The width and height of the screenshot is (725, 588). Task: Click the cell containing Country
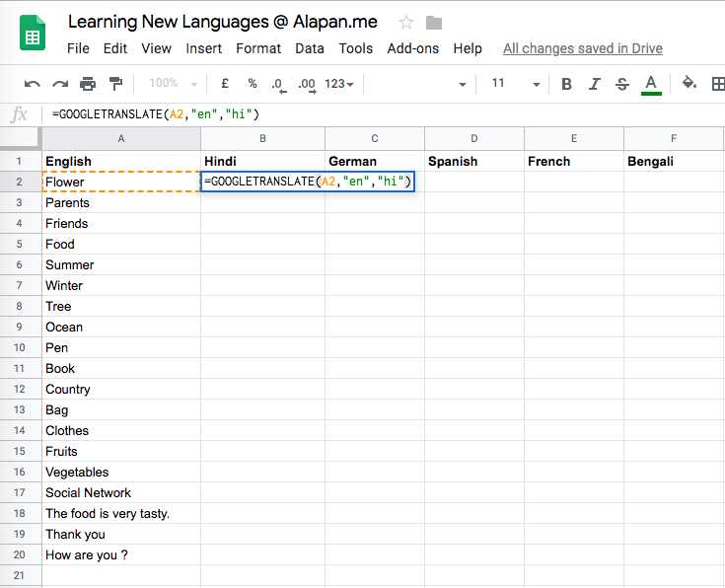(121, 389)
